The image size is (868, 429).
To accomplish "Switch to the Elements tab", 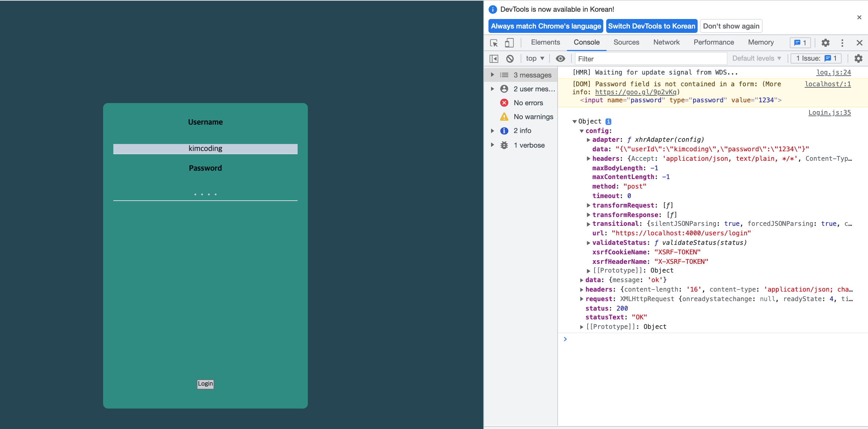I will pos(545,42).
